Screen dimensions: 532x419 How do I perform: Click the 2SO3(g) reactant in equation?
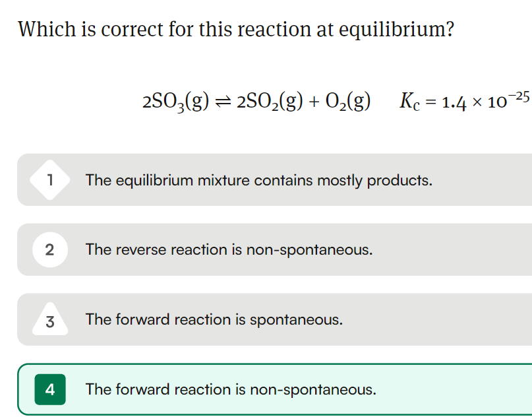tap(176, 101)
